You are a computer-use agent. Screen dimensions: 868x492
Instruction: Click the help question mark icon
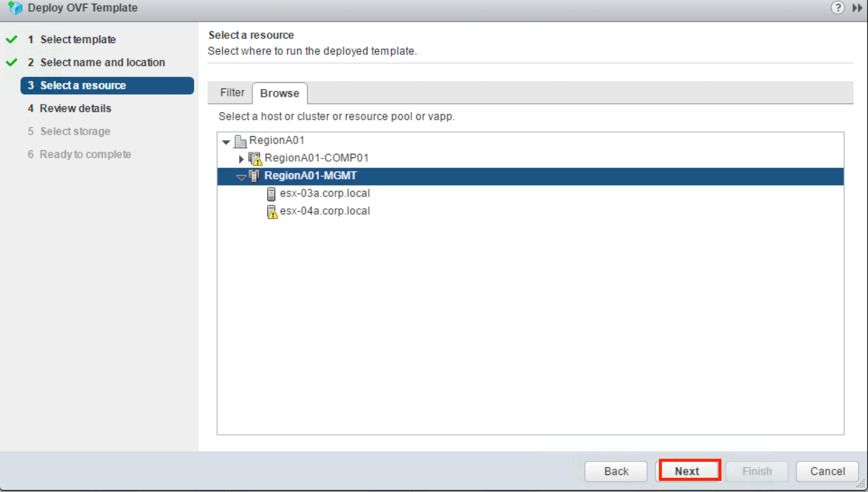[x=837, y=8]
